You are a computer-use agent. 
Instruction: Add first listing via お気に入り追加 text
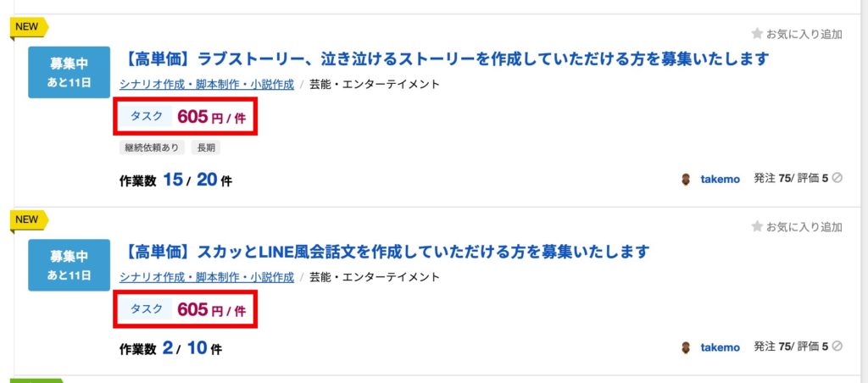click(x=804, y=34)
